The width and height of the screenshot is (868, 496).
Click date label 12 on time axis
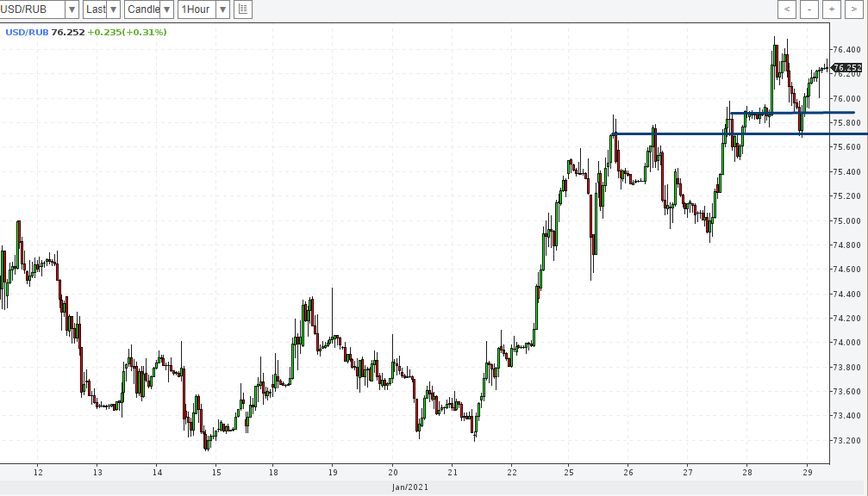coord(38,472)
